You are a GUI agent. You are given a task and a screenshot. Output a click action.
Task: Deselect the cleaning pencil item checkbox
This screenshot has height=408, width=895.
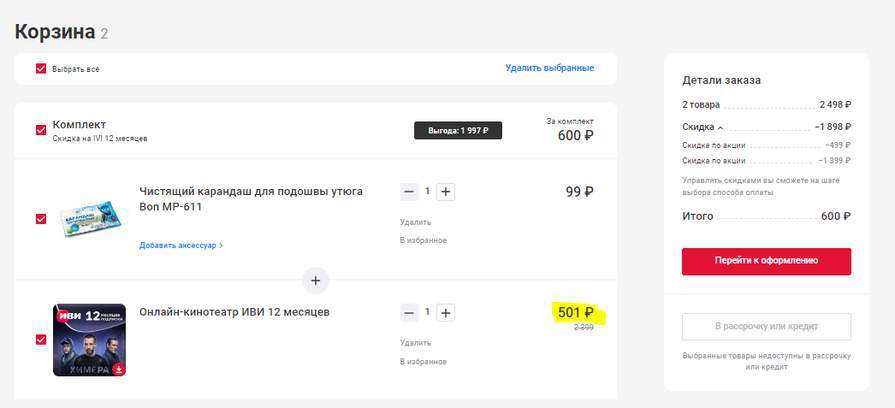pos(41,218)
